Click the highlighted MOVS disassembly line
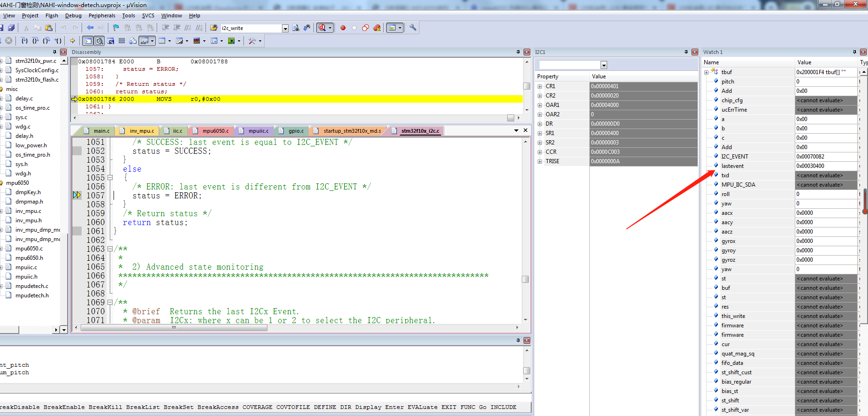 coord(299,99)
